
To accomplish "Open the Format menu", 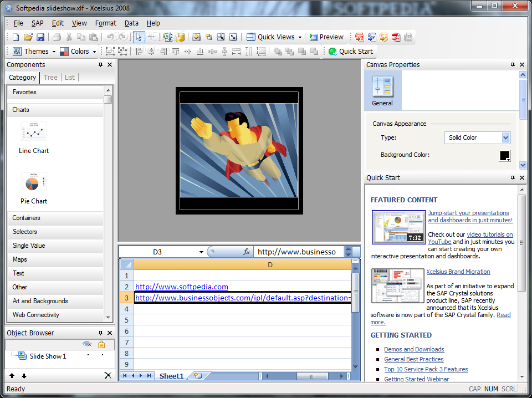I will 105,23.
